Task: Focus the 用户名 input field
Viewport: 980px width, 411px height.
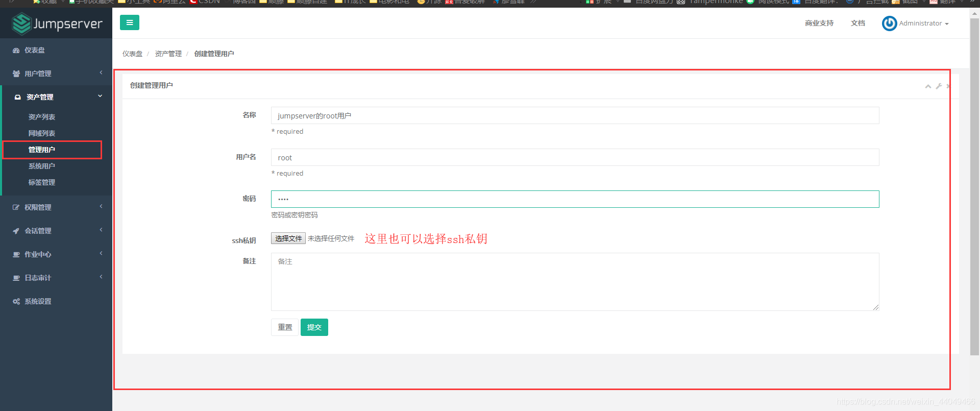Action: [575, 157]
